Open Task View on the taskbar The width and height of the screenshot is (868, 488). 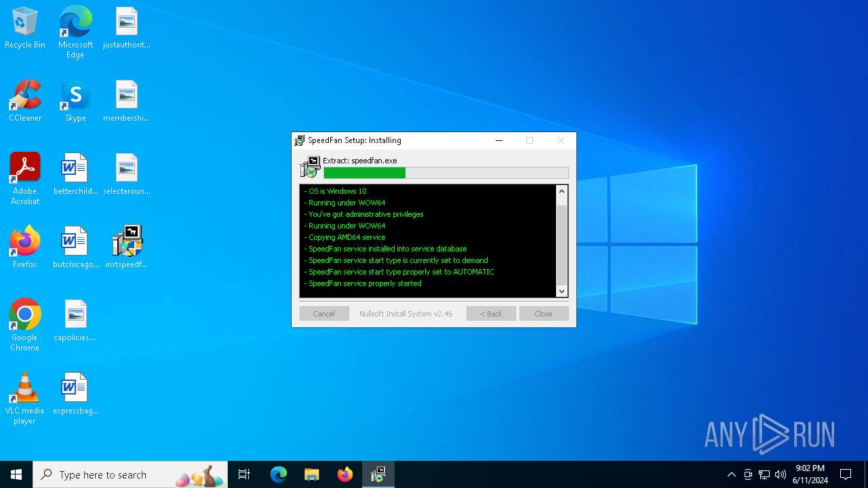[244, 474]
